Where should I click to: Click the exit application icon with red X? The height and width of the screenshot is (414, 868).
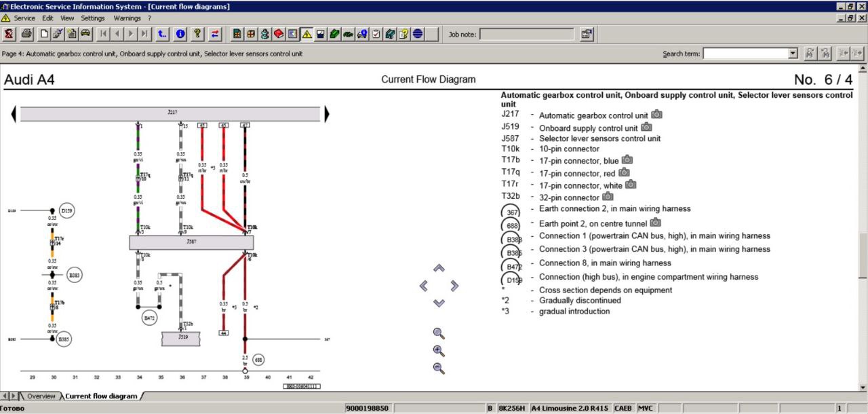click(9, 33)
